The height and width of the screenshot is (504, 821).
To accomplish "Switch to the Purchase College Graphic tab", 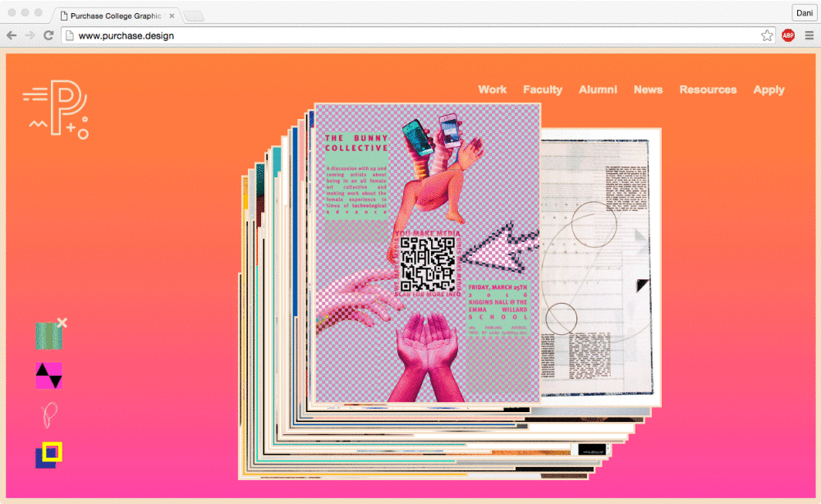I will 115,14.
